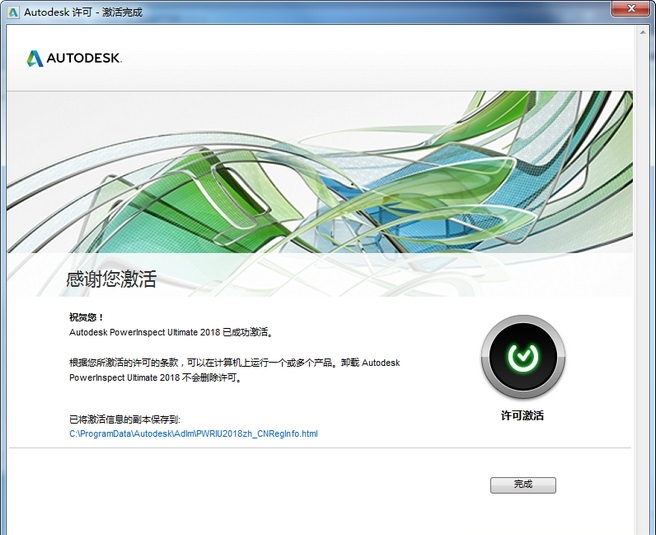Open the PWRIU2018zh_CNRegInfo.html file path link

(x=194, y=433)
